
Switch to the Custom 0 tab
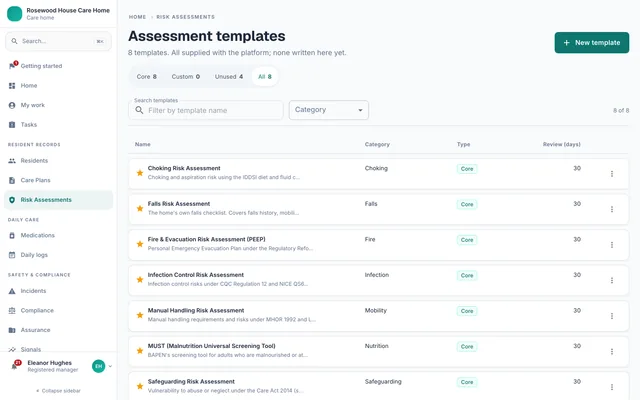coord(186,76)
